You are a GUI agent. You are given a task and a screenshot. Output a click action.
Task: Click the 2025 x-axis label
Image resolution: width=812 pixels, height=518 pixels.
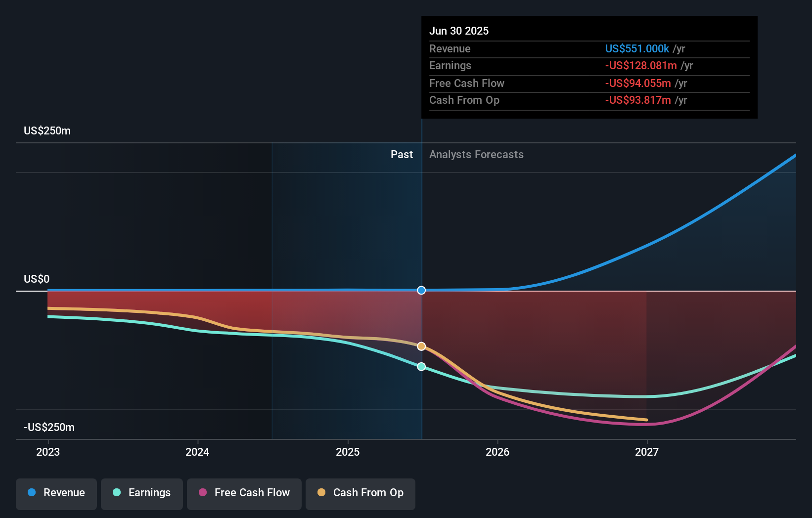coord(348,452)
